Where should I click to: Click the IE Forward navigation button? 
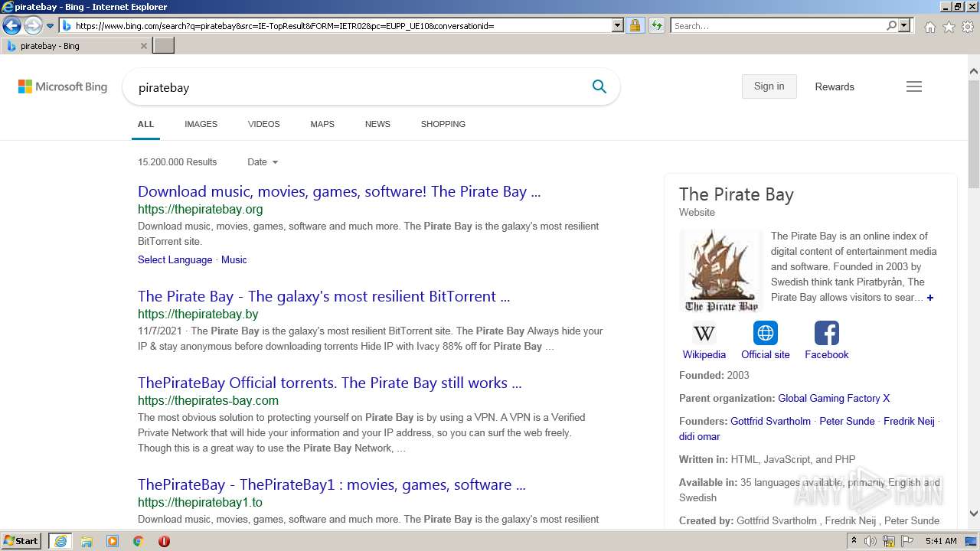pos(33,26)
